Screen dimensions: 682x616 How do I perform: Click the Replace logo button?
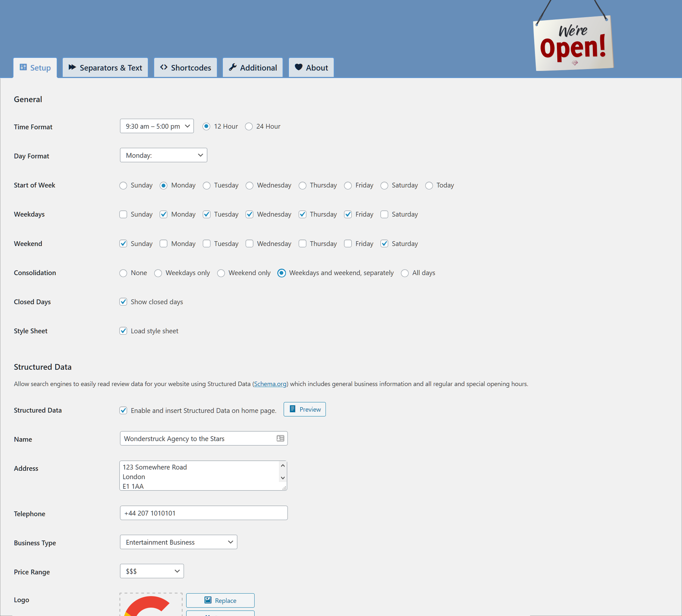(x=220, y=600)
